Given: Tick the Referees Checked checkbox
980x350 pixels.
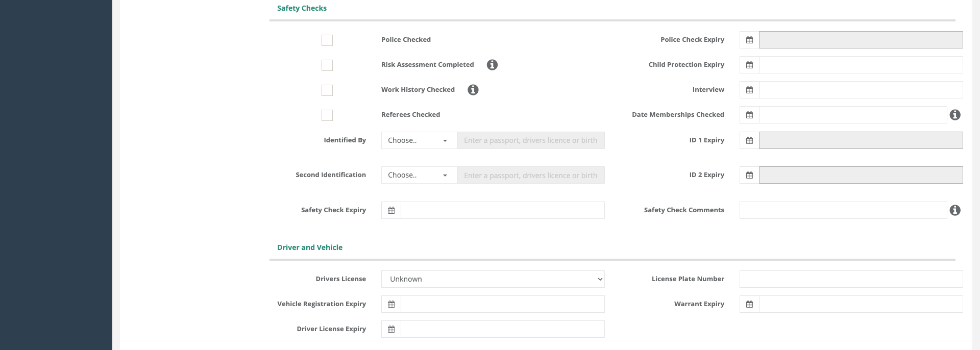Looking at the screenshot, I should point(327,115).
